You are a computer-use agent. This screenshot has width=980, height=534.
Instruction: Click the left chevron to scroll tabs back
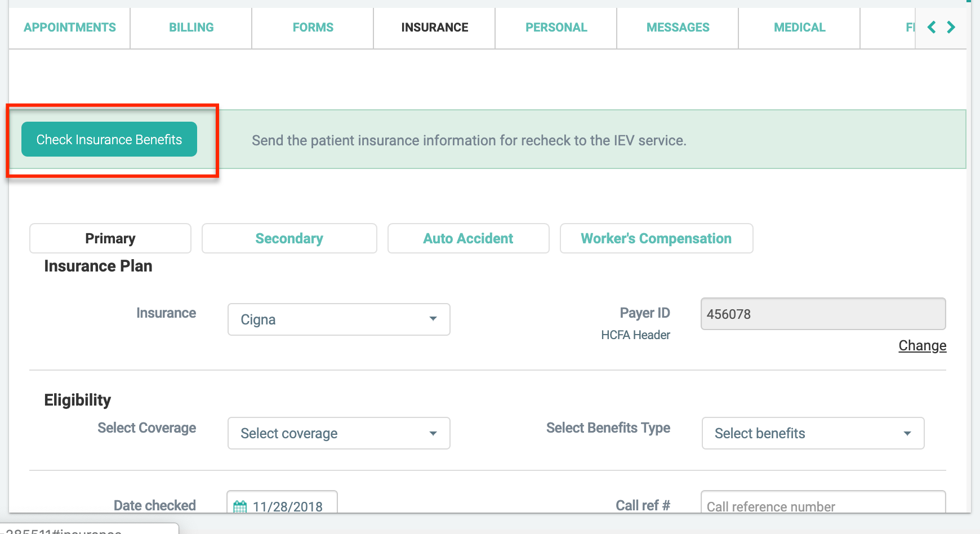pyautogui.click(x=932, y=27)
